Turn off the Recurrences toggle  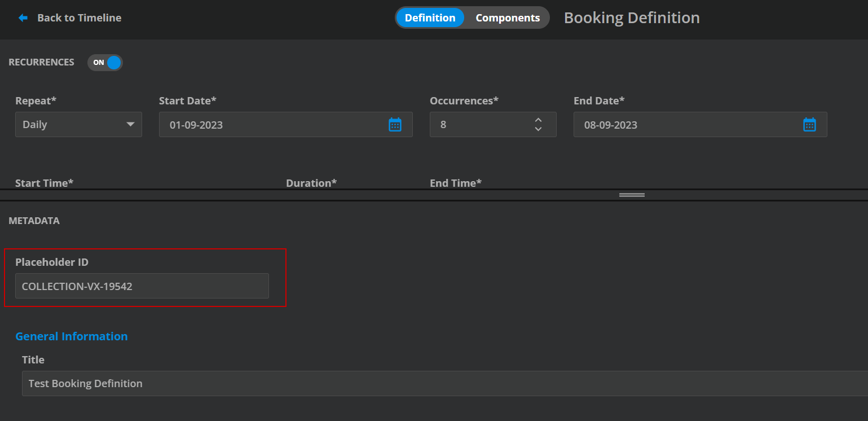[x=105, y=63]
